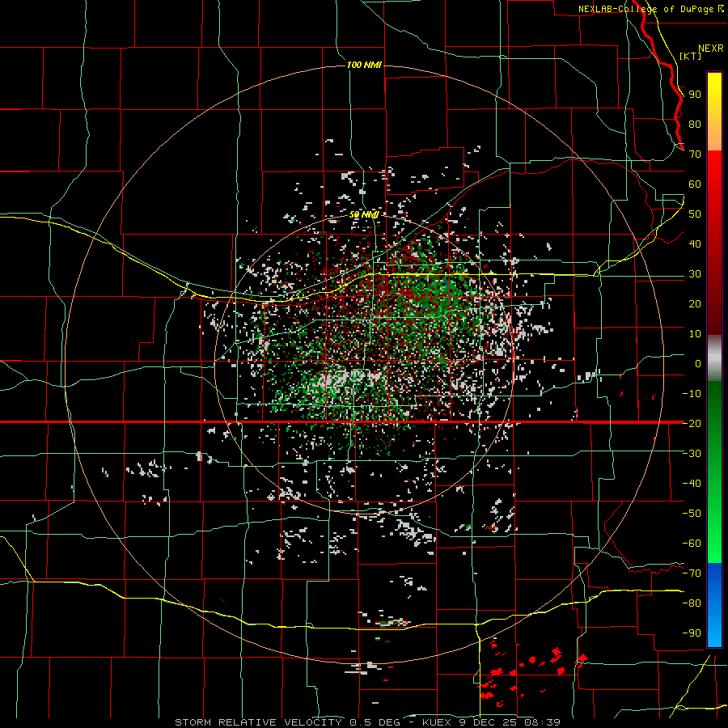Click the positive 20 knot scale label
This screenshot has height=728, width=728.
pyautogui.click(x=695, y=303)
